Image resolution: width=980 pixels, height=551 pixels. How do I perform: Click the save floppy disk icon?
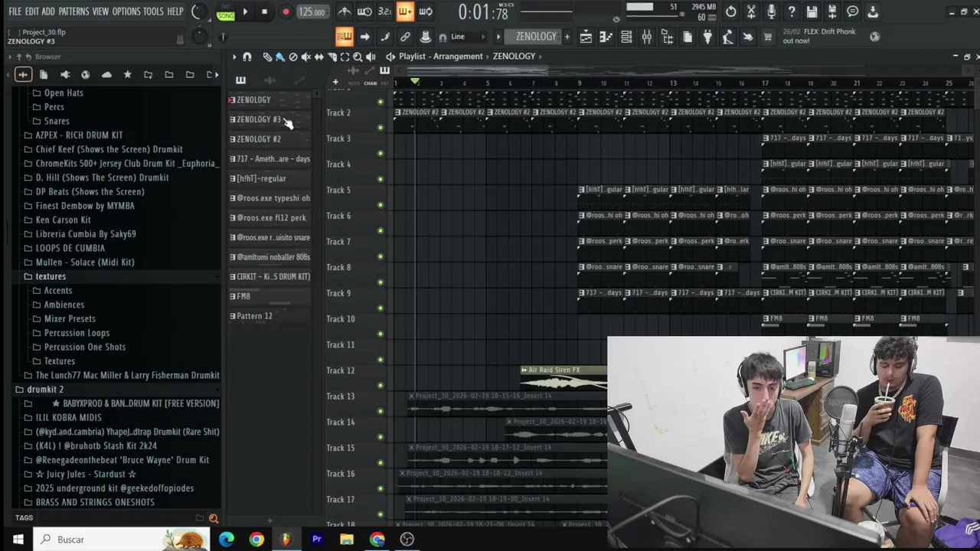[812, 11]
